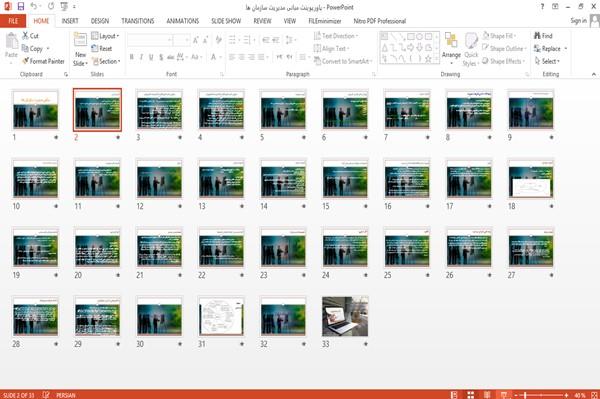Switch to Reading view in status bar
600x399 pixels.
pyautogui.click(x=487, y=395)
